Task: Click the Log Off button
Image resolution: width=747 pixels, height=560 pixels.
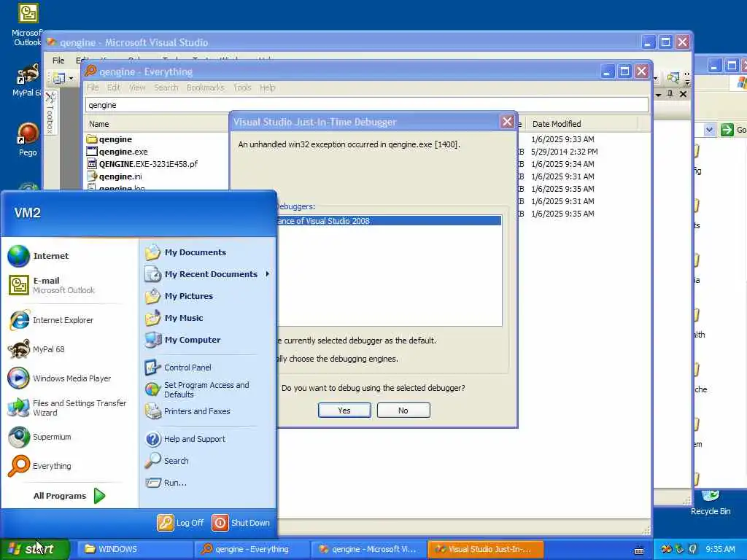Action: point(181,523)
